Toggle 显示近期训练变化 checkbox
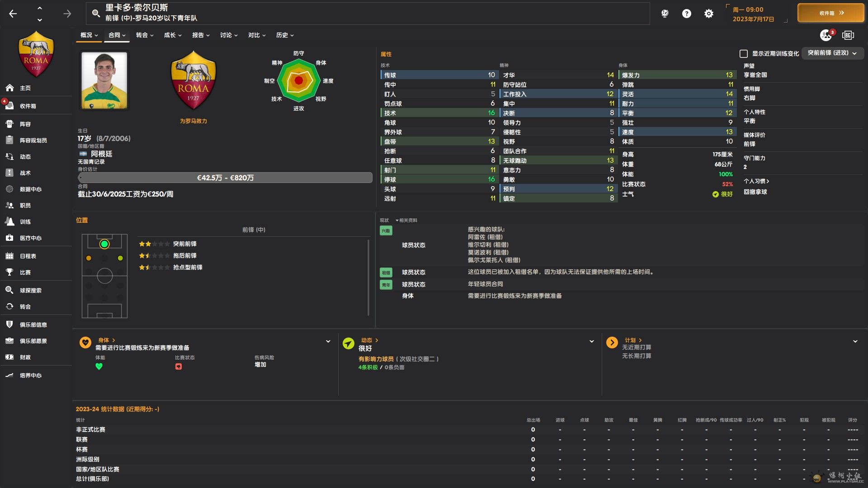Screen dimensions: 868x488 pos(743,54)
